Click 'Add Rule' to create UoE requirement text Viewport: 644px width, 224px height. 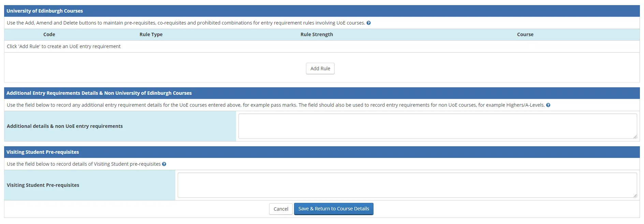[x=64, y=46]
